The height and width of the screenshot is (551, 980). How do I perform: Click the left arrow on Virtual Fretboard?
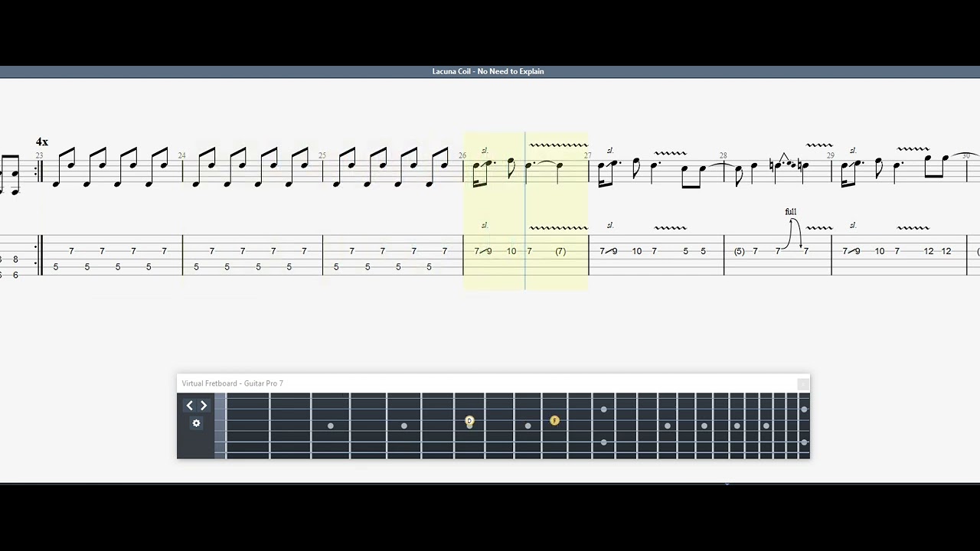pos(190,406)
